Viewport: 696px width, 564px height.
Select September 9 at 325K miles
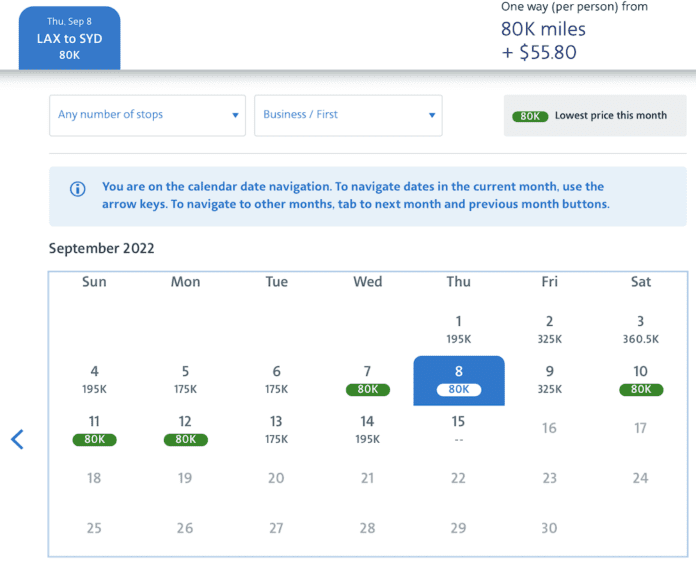[x=549, y=380]
